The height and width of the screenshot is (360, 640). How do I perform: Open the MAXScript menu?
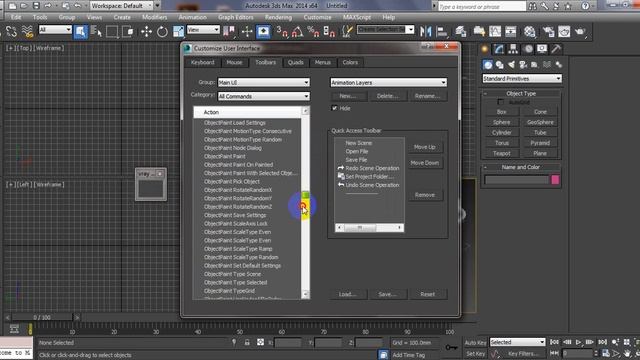[357, 17]
